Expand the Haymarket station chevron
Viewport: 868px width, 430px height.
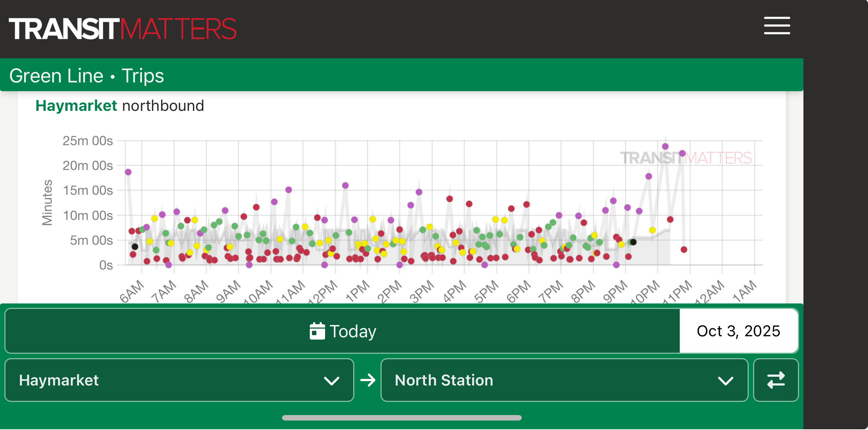pos(331,381)
